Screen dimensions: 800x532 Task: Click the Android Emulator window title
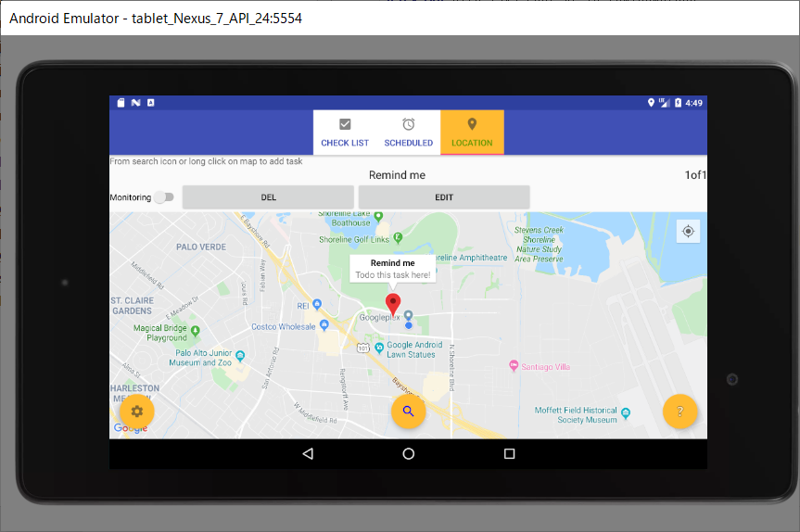[x=156, y=19]
